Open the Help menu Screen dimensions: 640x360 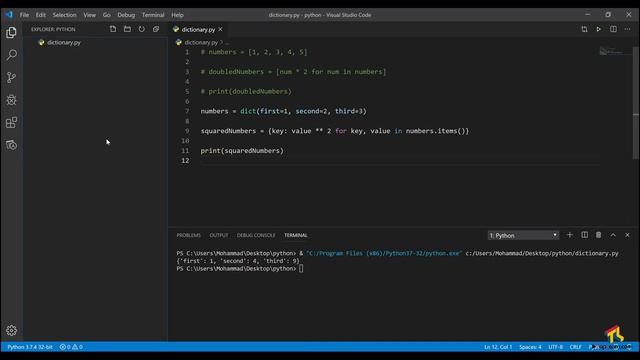tap(177, 15)
